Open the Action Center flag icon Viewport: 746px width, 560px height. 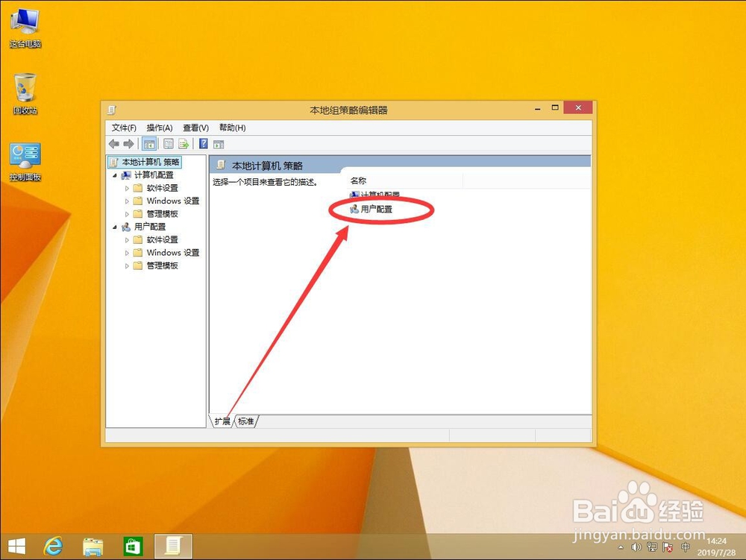pos(668,547)
